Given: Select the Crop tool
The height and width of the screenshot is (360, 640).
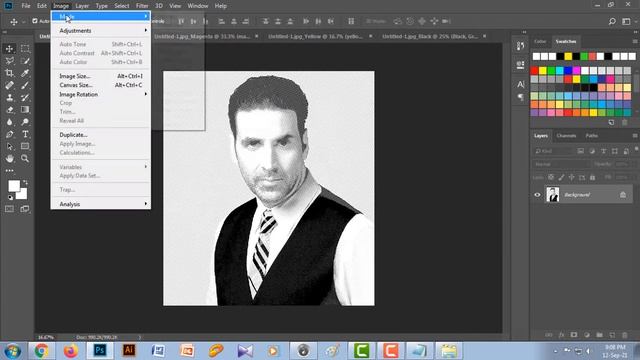Looking at the screenshot, I should [x=9, y=73].
